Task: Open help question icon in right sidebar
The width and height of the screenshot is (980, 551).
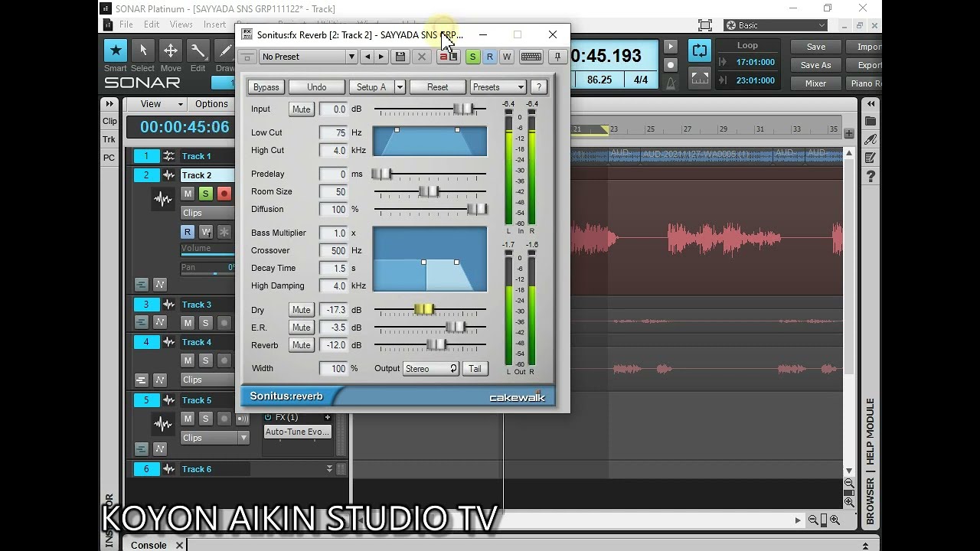Action: (871, 178)
